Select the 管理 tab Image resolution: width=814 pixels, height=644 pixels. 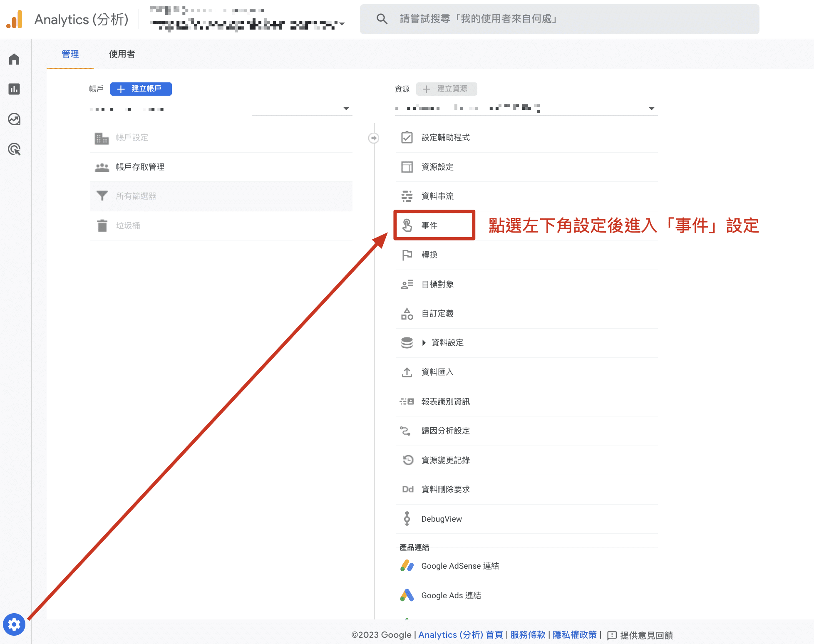pos(70,54)
